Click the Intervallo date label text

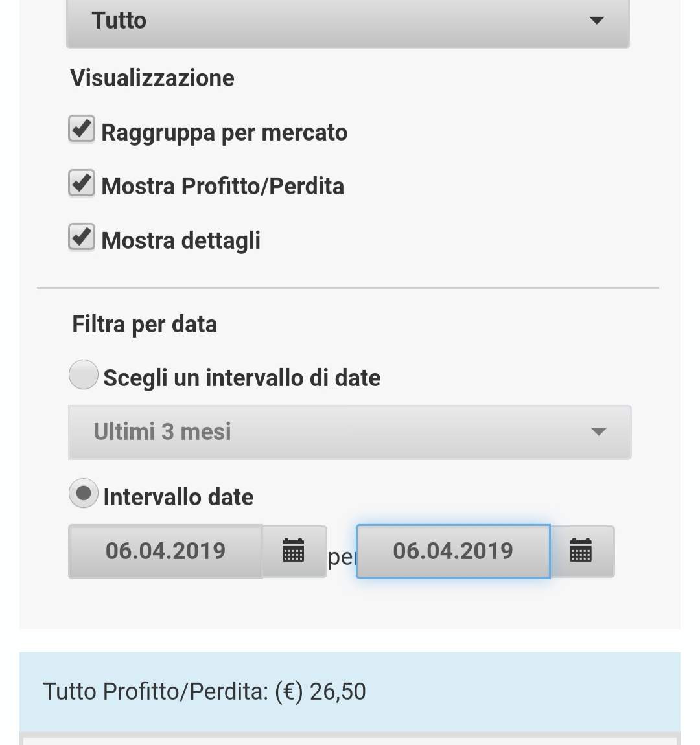(178, 498)
